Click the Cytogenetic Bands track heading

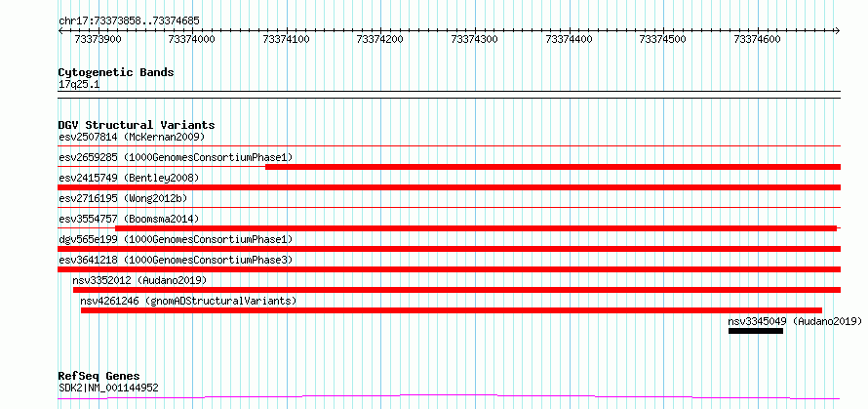pyautogui.click(x=116, y=72)
